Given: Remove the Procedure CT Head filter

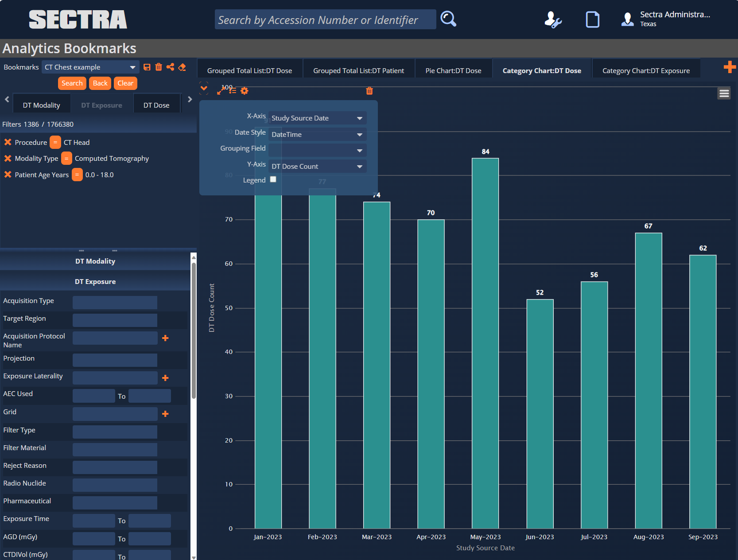Looking at the screenshot, I should click(8, 142).
